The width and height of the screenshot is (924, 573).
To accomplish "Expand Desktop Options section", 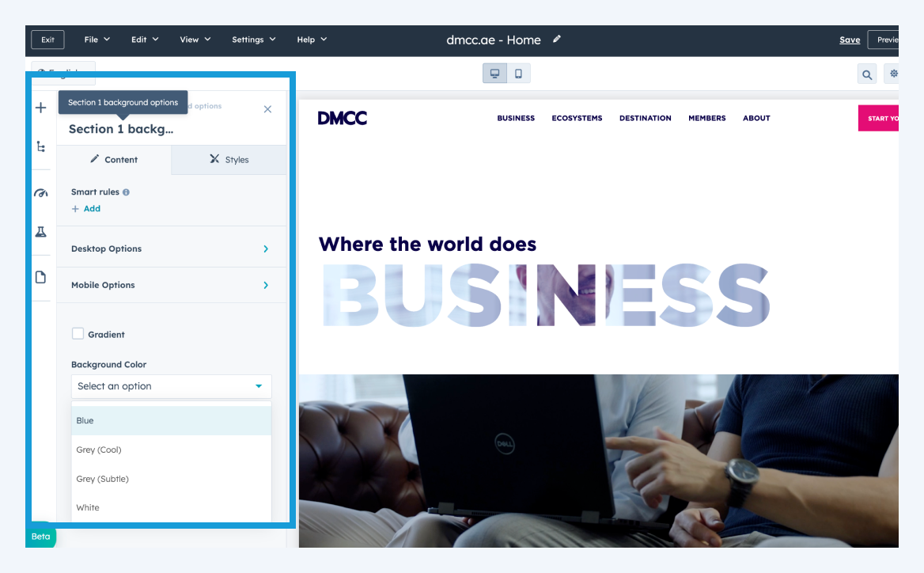I will tap(171, 249).
